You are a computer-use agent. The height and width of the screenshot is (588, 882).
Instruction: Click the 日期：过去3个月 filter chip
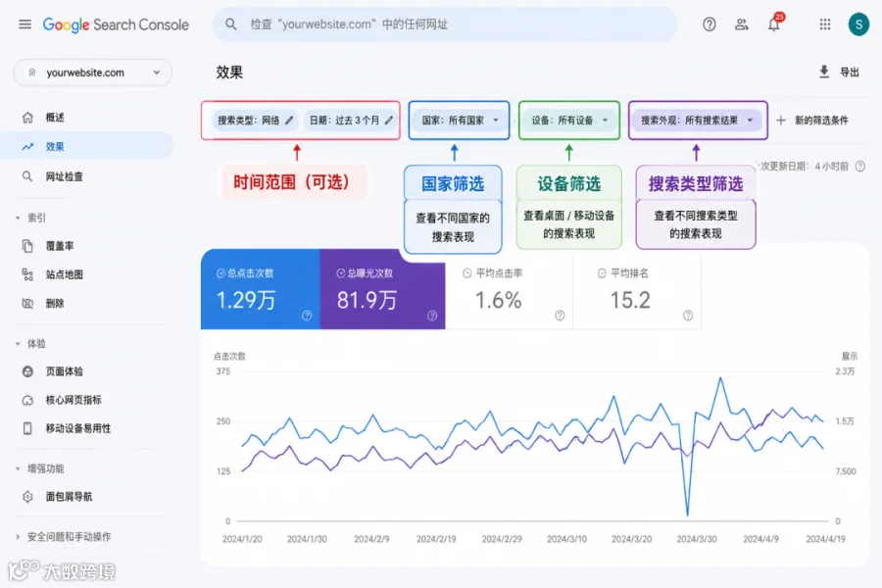[351, 120]
